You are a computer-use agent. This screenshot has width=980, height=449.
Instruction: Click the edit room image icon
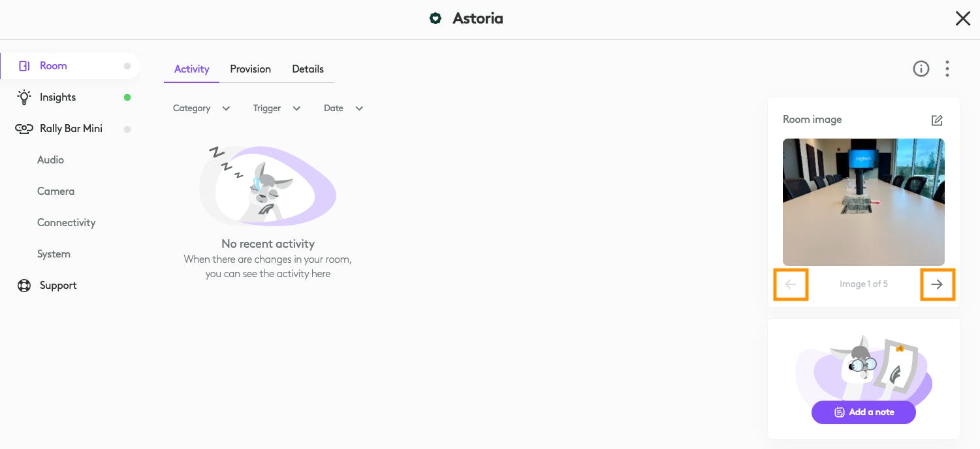(x=937, y=120)
